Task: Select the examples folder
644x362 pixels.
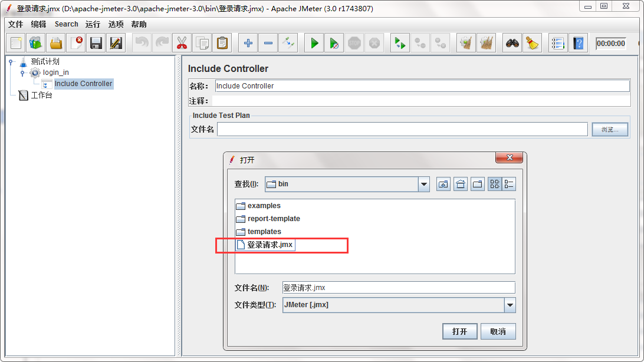Action: coord(258,206)
